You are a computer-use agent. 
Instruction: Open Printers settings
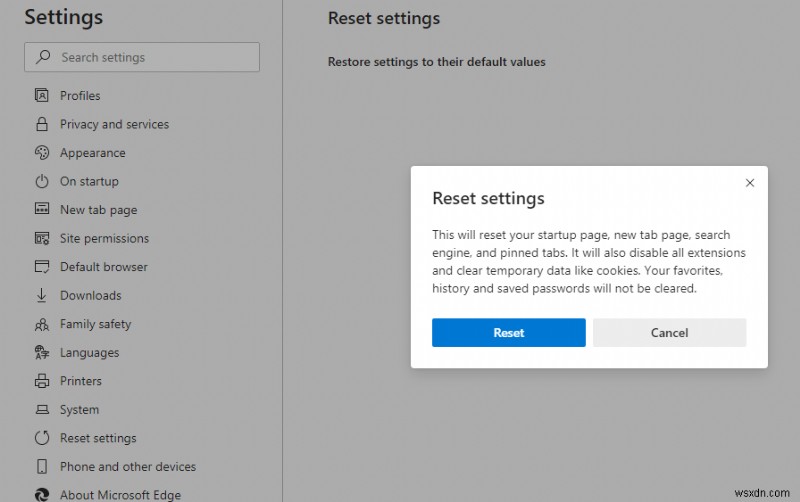[x=81, y=381]
